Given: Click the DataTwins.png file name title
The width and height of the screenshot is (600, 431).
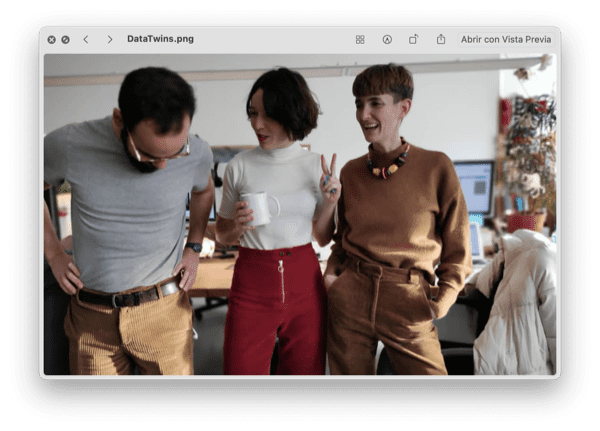Looking at the screenshot, I should click(160, 39).
